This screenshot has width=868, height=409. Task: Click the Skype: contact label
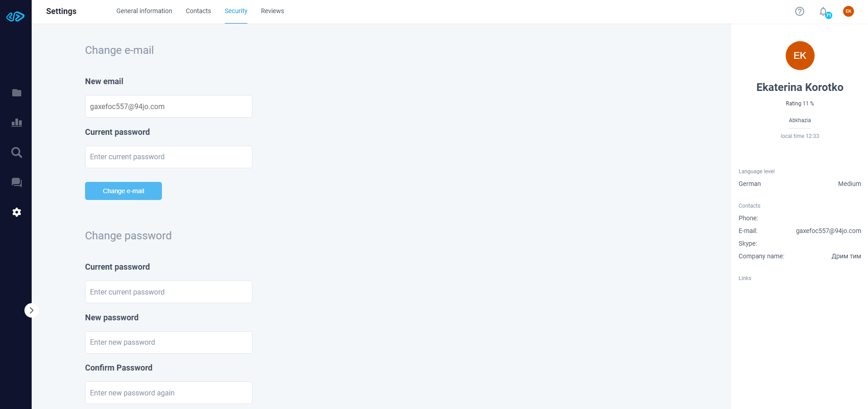point(748,243)
